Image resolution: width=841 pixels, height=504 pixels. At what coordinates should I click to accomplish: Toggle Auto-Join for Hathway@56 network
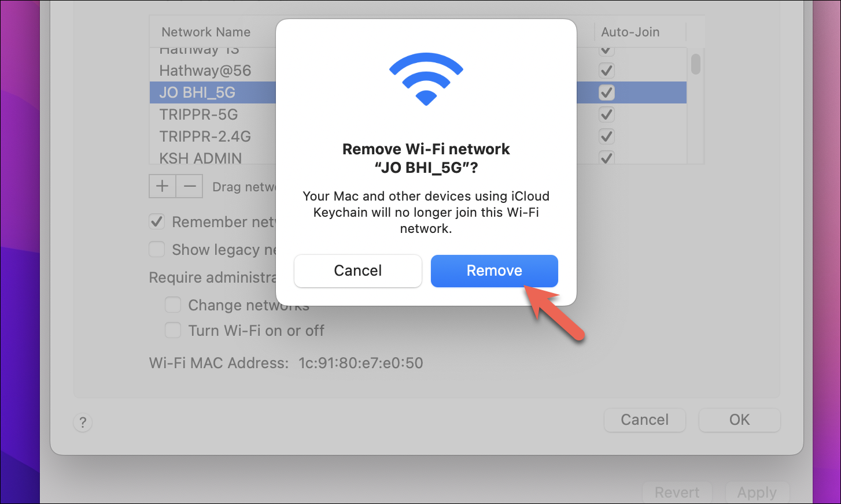pos(606,71)
